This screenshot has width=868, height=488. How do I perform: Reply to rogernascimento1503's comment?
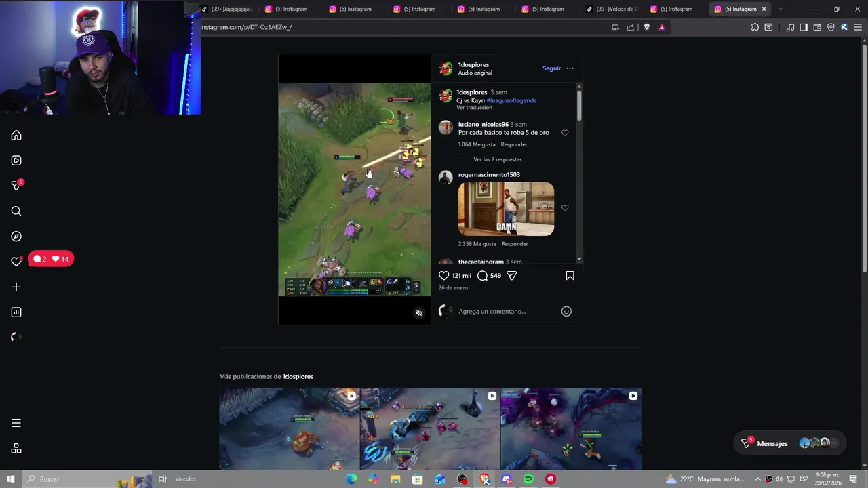coord(515,244)
